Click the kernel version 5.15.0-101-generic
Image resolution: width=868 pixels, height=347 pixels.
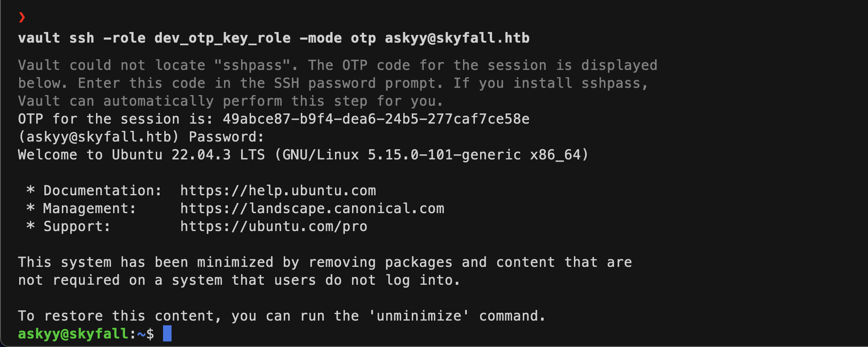pyautogui.click(x=444, y=155)
